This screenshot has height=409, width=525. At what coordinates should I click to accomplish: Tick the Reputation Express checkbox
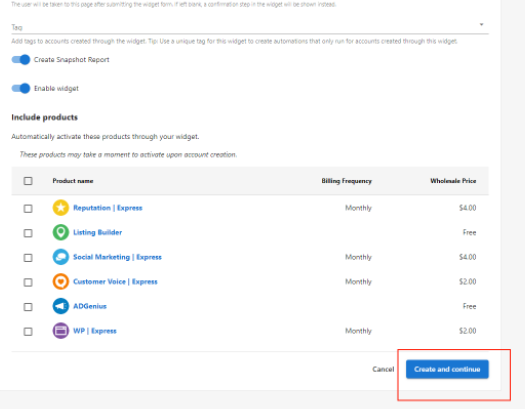point(28,209)
